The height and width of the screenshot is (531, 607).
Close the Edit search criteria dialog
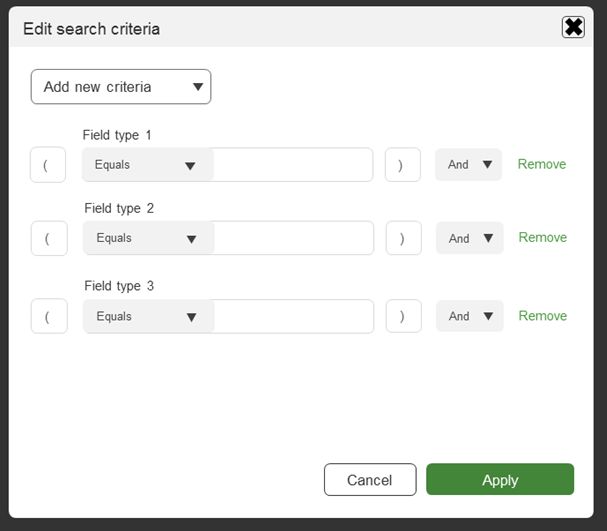click(x=573, y=27)
